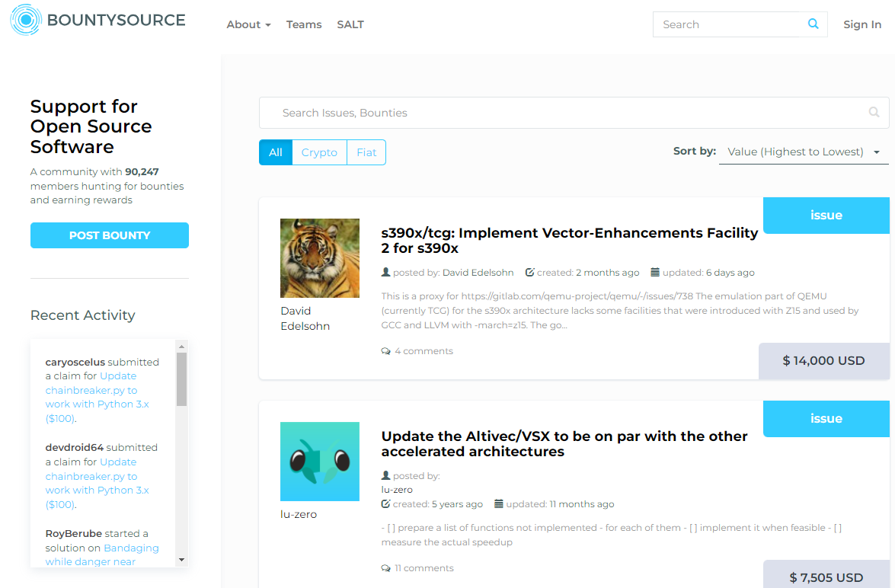Open the Value sort order dropdown
Screen dimensions: 895x588
(x=803, y=152)
